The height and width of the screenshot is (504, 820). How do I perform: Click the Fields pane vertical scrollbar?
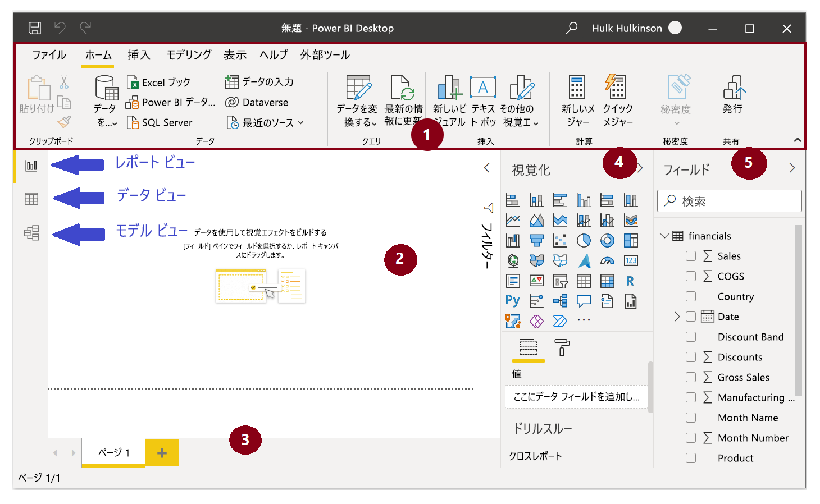tap(799, 310)
